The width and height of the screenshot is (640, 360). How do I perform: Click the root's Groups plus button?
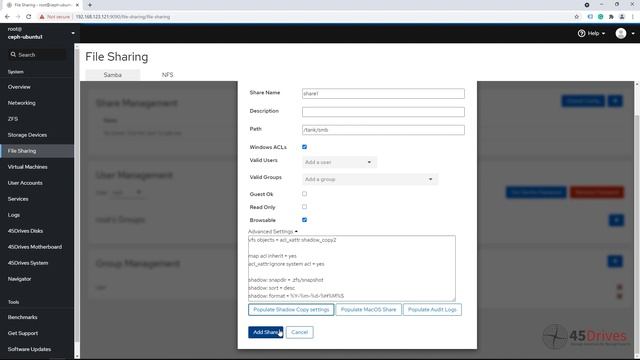tap(616, 220)
